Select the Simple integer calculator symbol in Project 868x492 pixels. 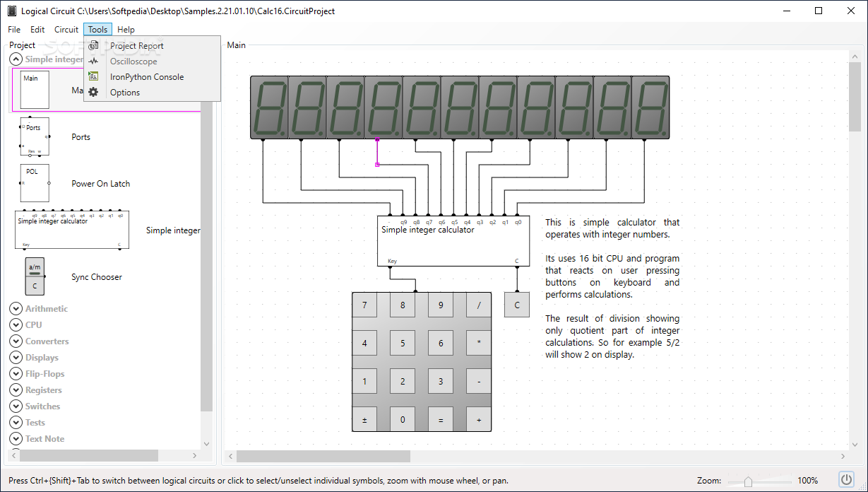71,230
